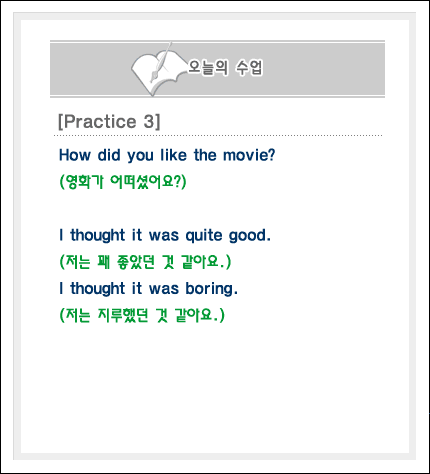This screenshot has width=430, height=474.
Task: Click 'I thought it was boring.' sentence
Action: [148, 289]
